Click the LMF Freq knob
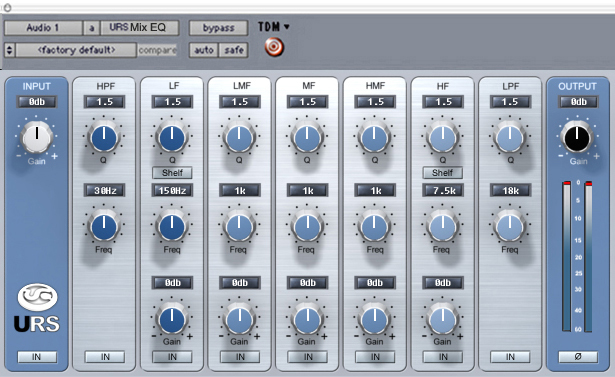Image resolution: width=615 pixels, height=377 pixels. pos(239,227)
